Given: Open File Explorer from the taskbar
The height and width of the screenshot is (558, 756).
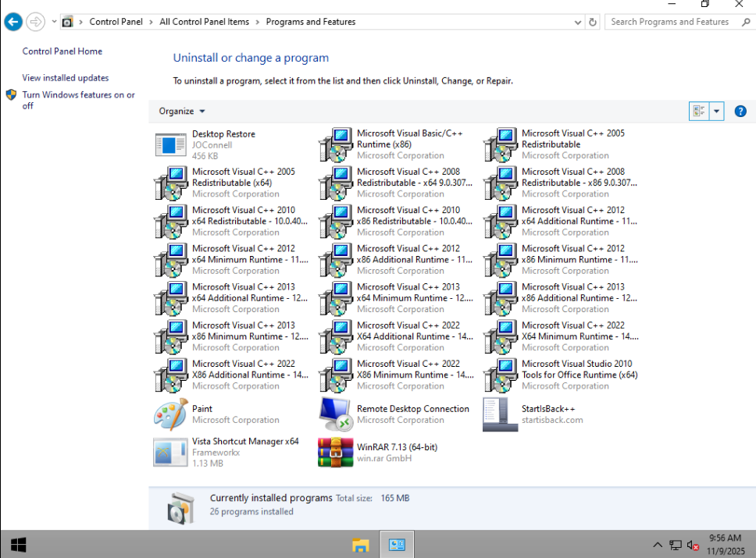Looking at the screenshot, I should click(x=360, y=545).
